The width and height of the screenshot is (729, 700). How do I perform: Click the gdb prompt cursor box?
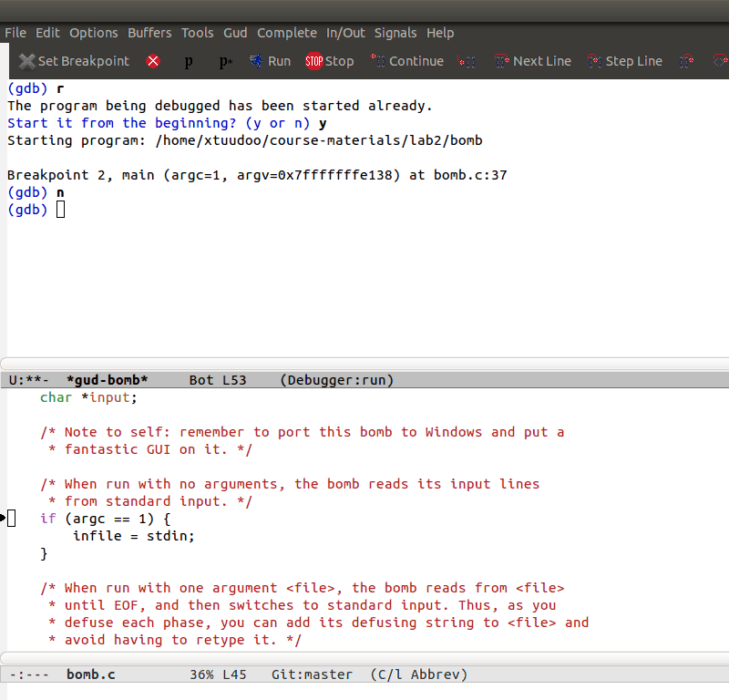click(x=60, y=210)
